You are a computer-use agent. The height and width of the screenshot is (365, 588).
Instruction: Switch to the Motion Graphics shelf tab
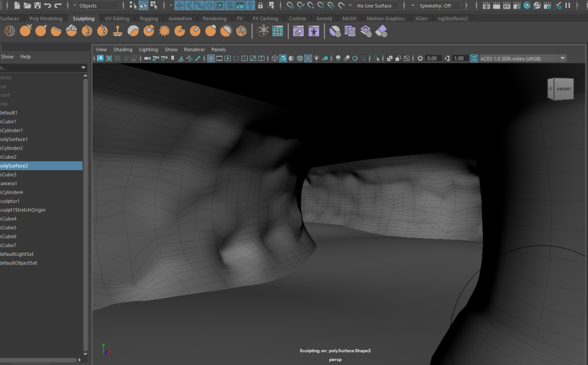(385, 18)
